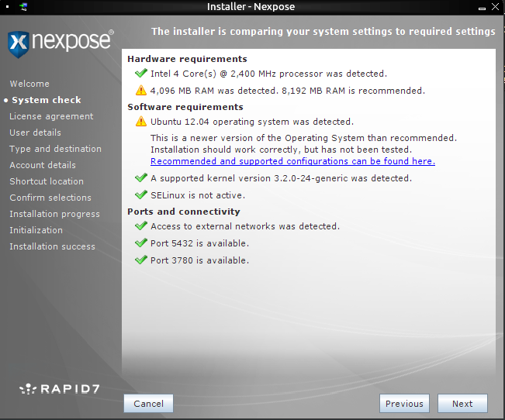Viewport: 505px width, 420px height.
Task: Select the Installation success step
Action: 52,246
